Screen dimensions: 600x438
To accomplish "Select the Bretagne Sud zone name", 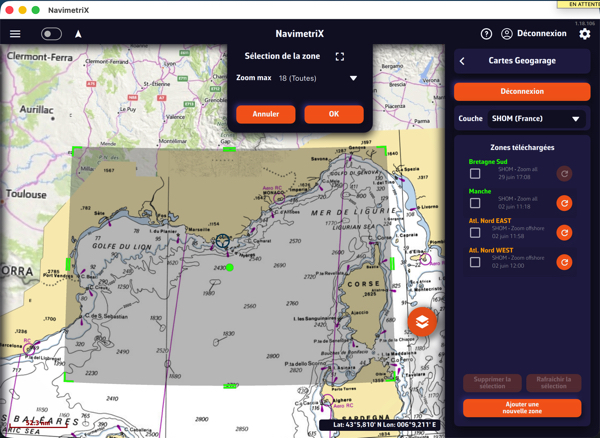I will coord(488,161).
